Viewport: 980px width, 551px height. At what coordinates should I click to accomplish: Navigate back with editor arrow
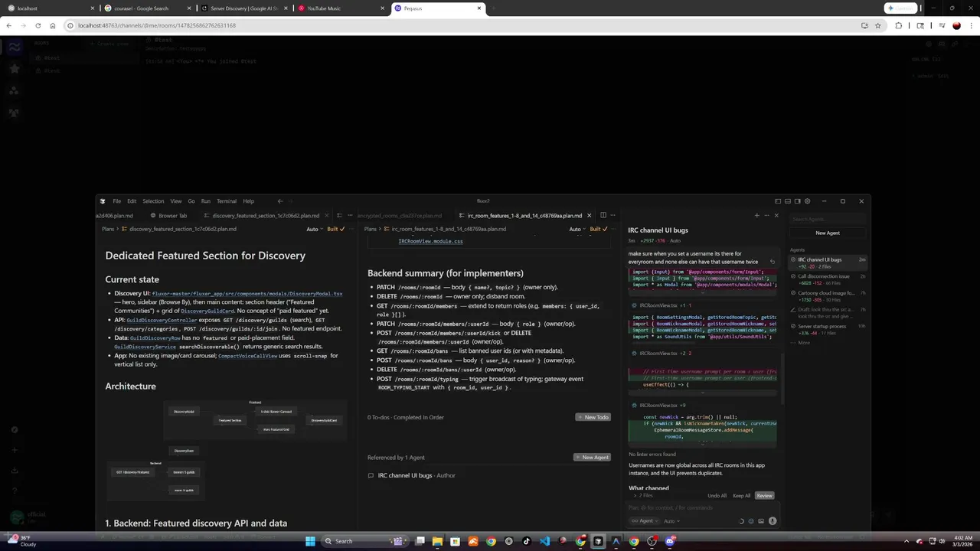pos(280,201)
